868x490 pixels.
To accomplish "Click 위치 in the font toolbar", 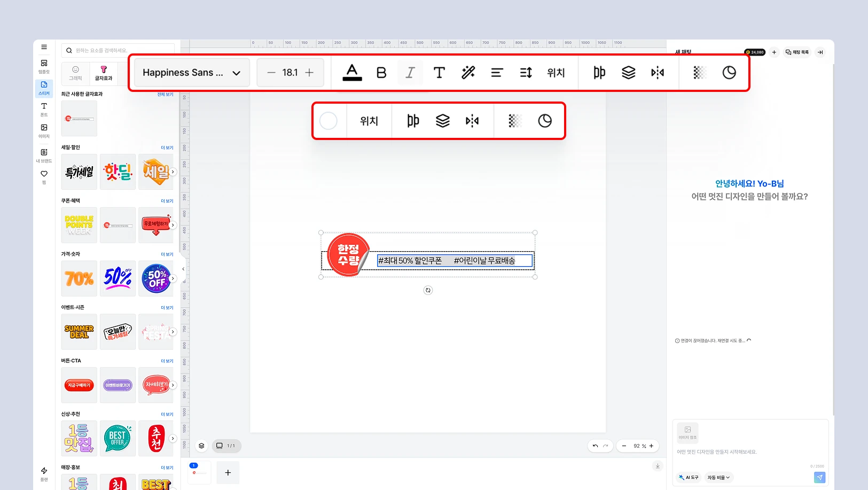I will click(556, 73).
